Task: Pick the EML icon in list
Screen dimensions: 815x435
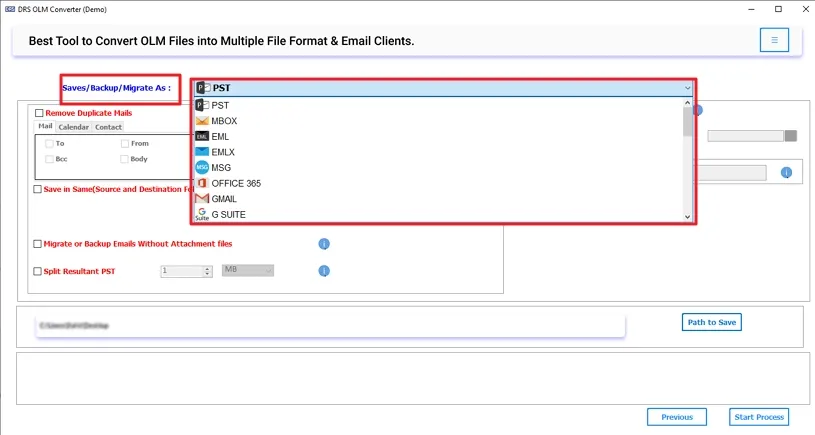Action: [x=202, y=136]
